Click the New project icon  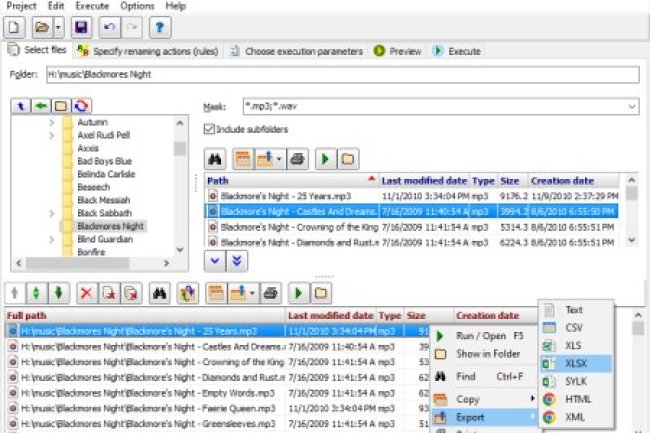(x=14, y=26)
